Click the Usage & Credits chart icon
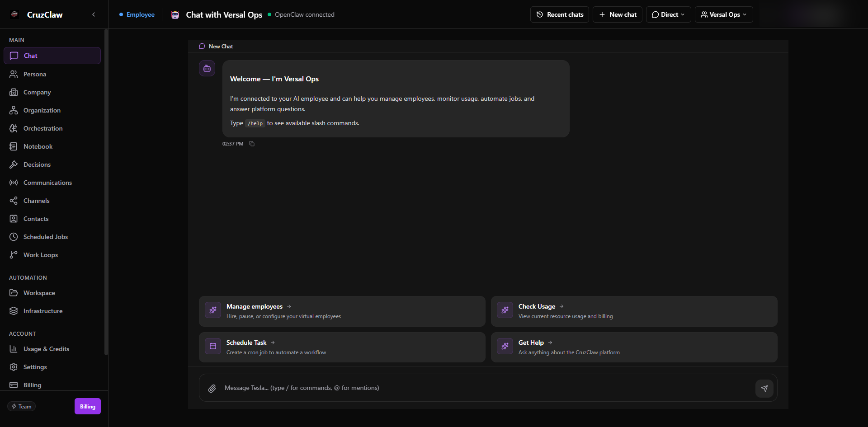868x427 pixels. (x=14, y=349)
